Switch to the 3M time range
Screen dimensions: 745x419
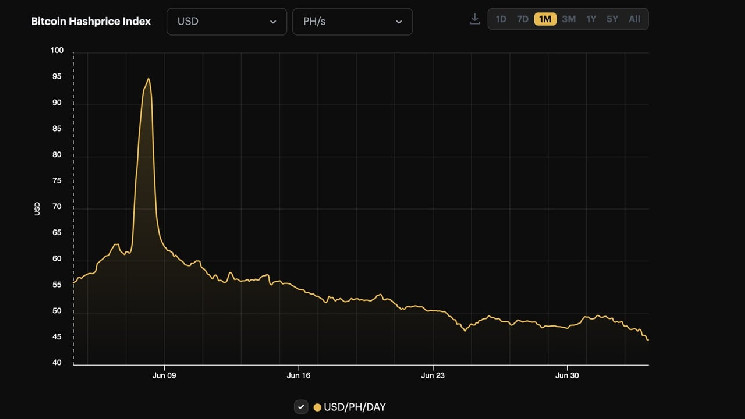click(569, 19)
